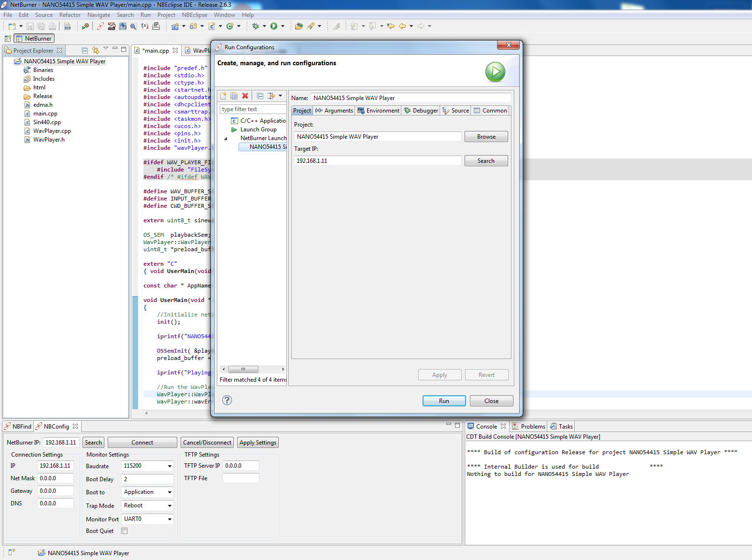This screenshot has width=752, height=560.
Task: Click the IPSetup stamp toolbar icon
Action: click(x=156, y=26)
